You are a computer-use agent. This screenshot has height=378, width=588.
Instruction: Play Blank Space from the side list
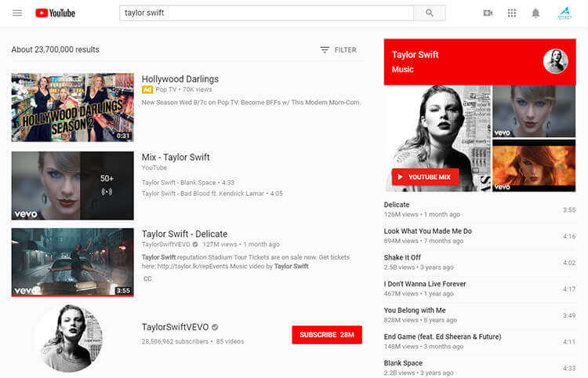click(x=480, y=368)
